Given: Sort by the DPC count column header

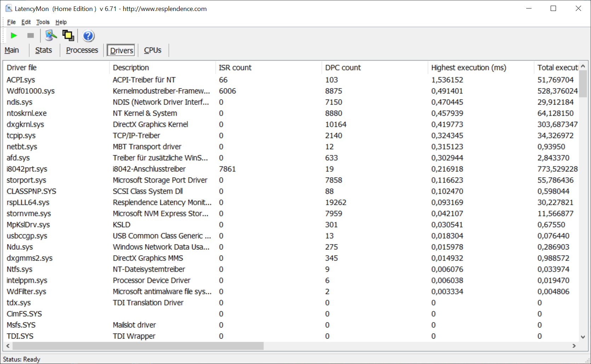Looking at the screenshot, I should pos(343,68).
